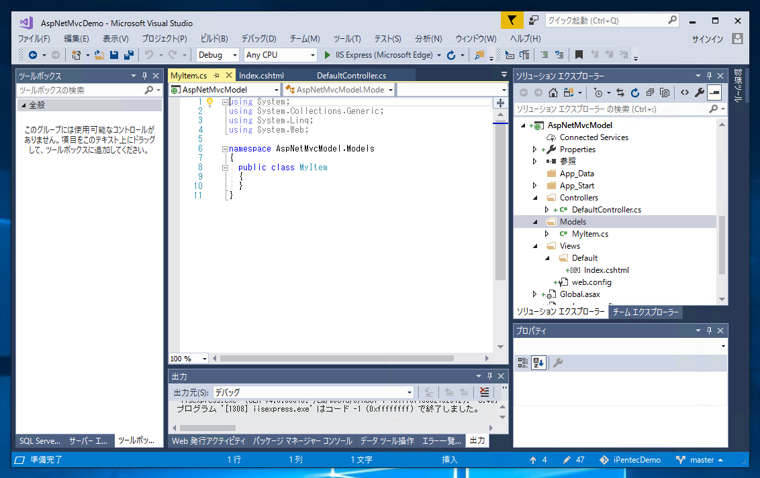Open Properties wrench in Solution Explorer toolbar
The image size is (760, 478).
pyautogui.click(x=699, y=93)
